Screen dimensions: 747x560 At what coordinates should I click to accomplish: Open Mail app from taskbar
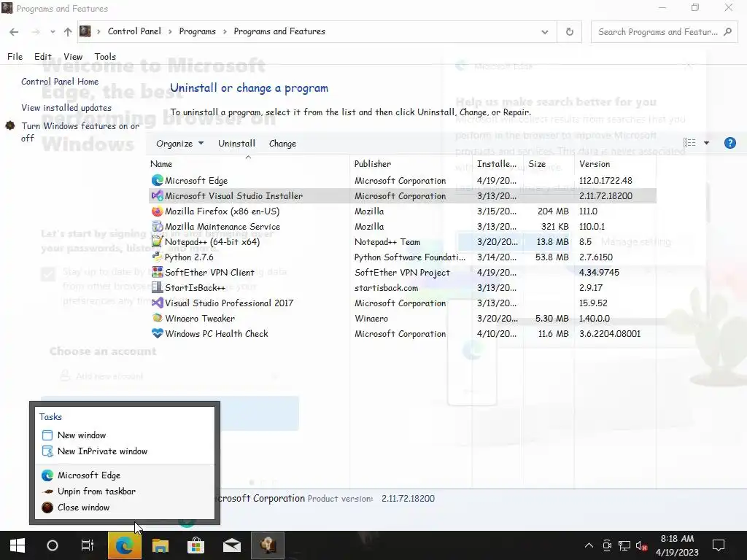click(x=231, y=545)
